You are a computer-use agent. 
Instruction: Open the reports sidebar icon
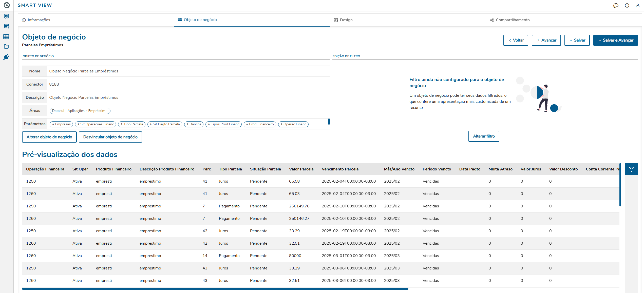click(x=6, y=16)
